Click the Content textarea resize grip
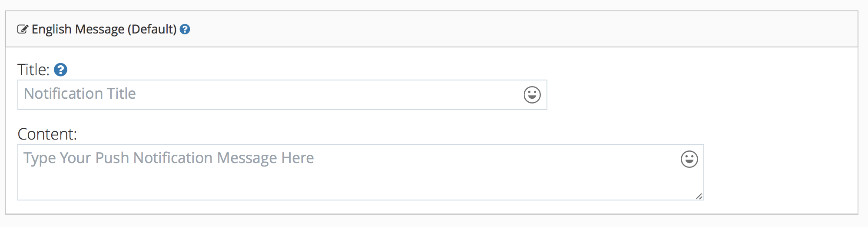This screenshot has height=227, width=868. tap(699, 196)
